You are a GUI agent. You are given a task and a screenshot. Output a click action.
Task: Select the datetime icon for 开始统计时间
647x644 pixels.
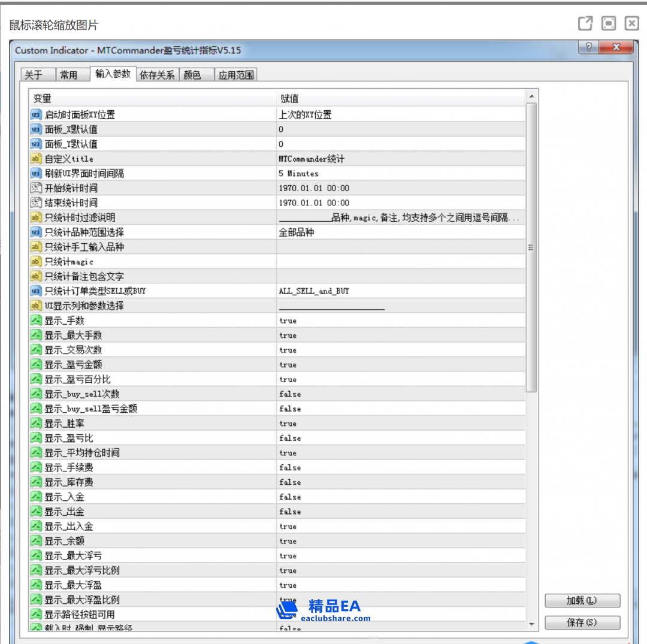(36, 188)
